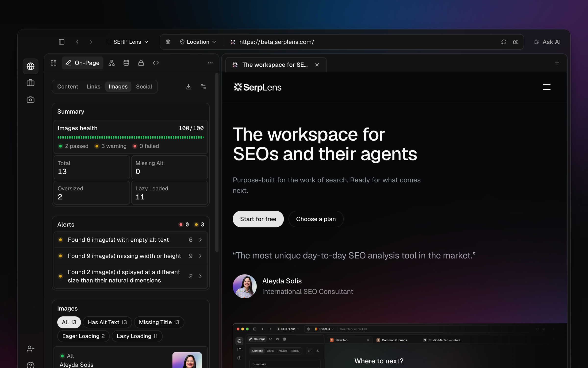The height and width of the screenshot is (368, 588).
Task: Click the Lazy Loaded 11 stat card
Action: (170, 193)
